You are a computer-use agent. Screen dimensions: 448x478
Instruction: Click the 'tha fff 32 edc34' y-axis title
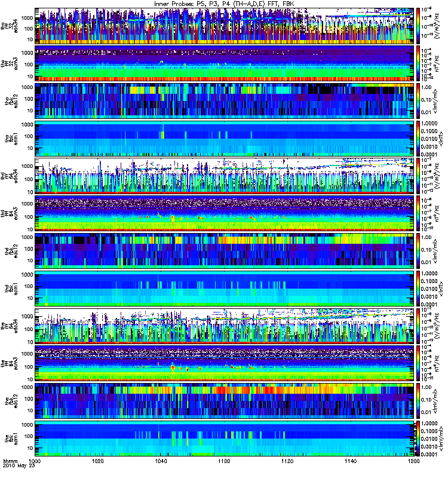point(9,26)
